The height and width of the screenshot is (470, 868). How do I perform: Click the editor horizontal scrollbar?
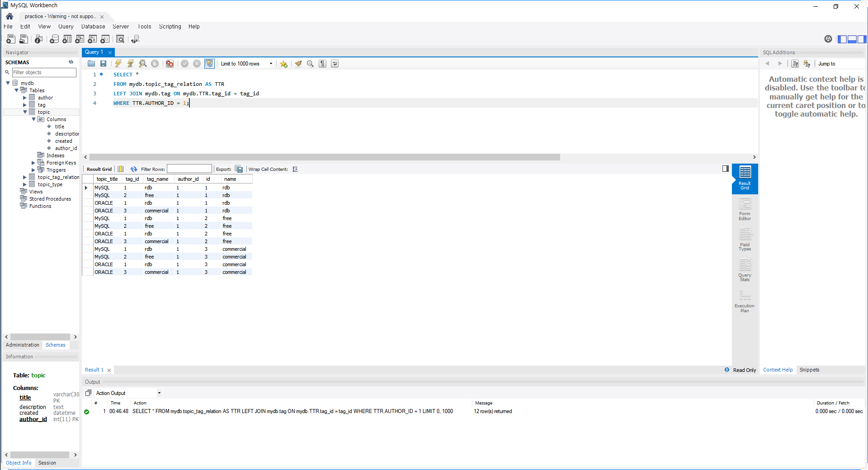click(325, 157)
